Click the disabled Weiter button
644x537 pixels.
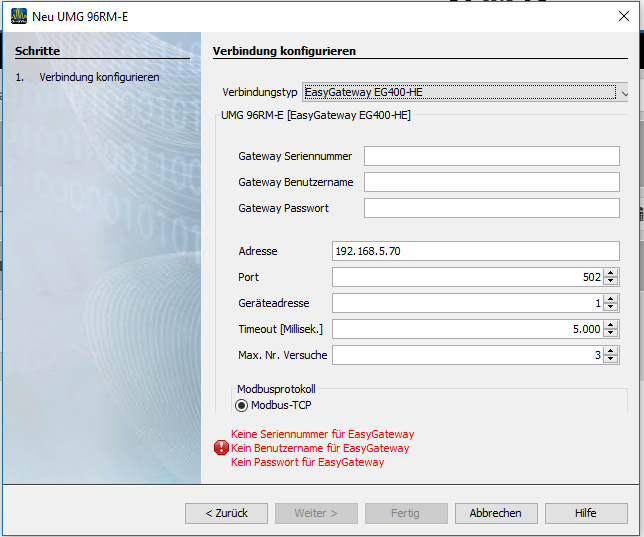[x=316, y=513]
